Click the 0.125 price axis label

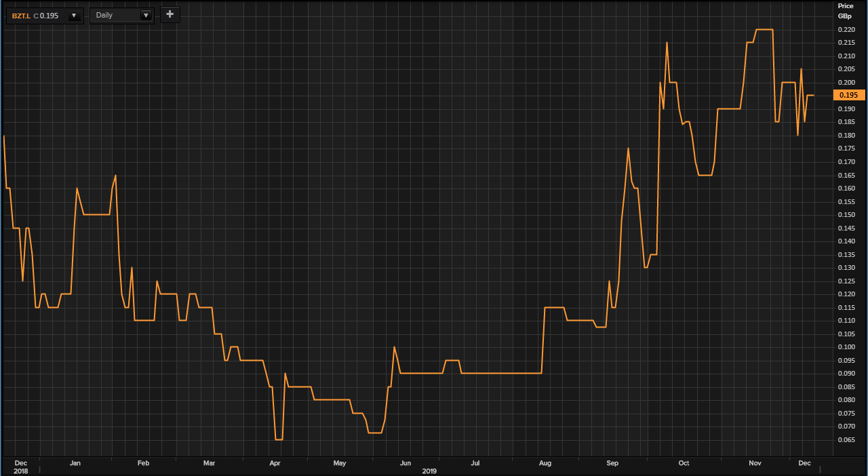[846, 281]
